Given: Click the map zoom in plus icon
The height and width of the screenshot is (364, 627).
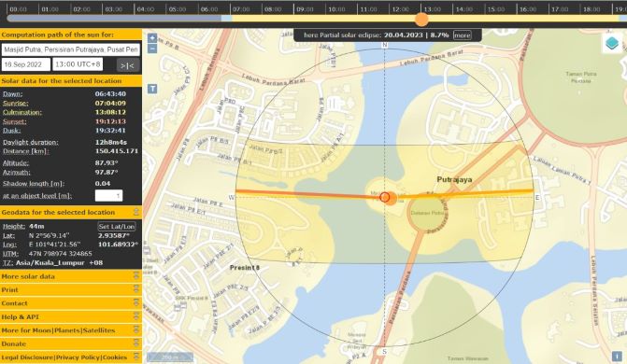Looking at the screenshot, I should coord(152,38).
